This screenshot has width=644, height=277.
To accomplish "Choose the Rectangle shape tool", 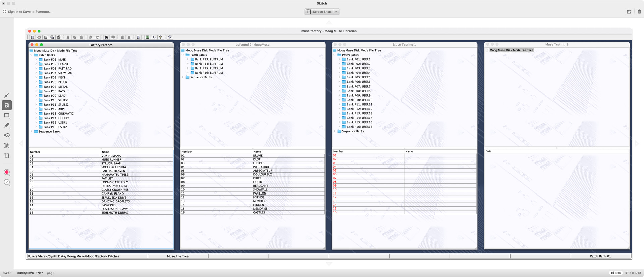I will coord(7,115).
